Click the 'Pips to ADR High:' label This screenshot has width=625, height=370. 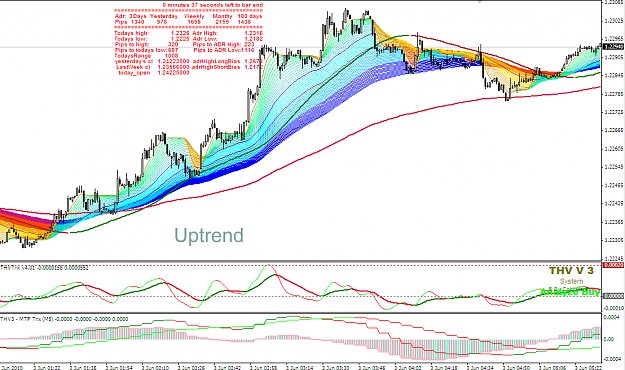coord(216,45)
